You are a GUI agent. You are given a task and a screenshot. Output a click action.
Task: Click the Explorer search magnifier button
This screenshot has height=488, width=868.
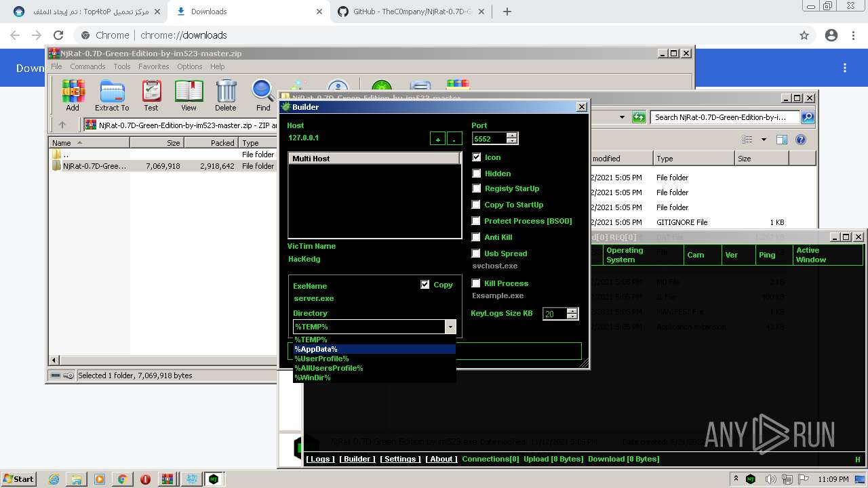point(808,117)
